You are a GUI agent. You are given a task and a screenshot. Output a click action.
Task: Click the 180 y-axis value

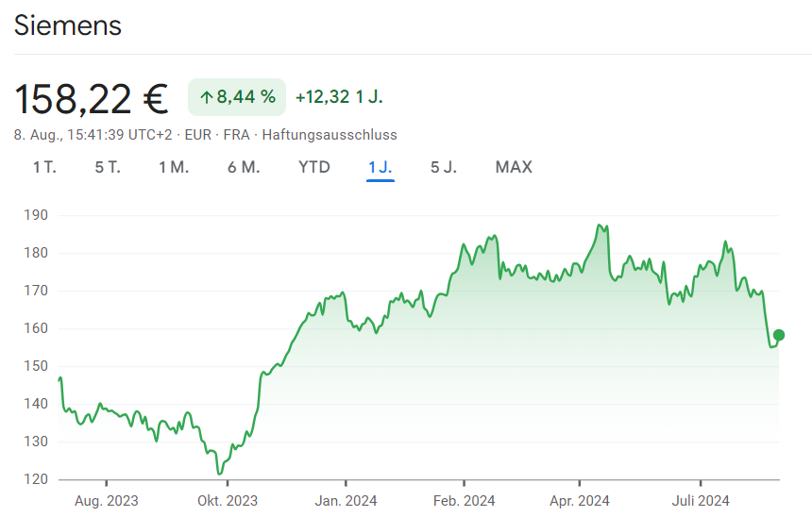click(36, 253)
